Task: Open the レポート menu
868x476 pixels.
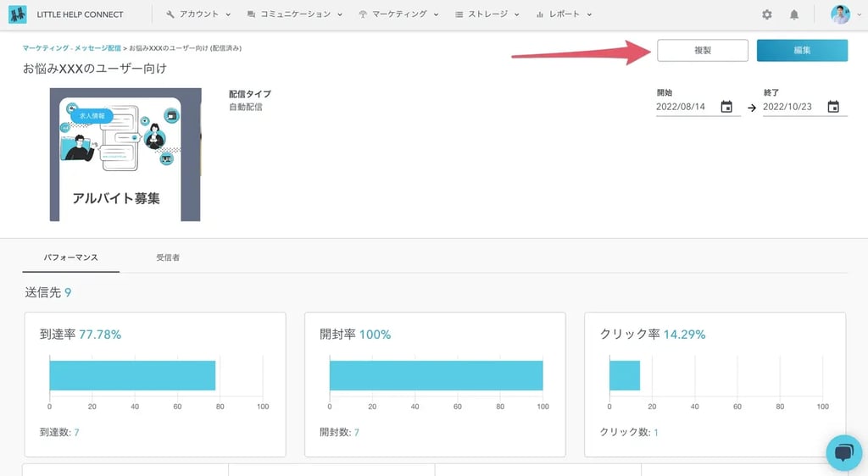Action: [564, 14]
